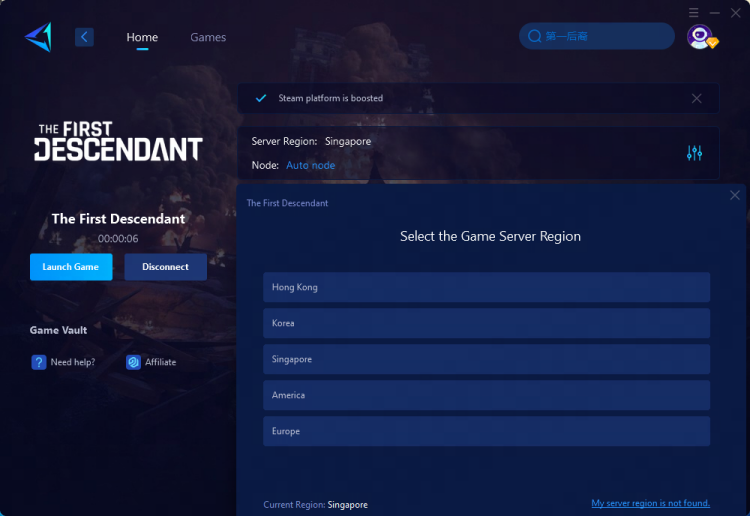
Task: Open the user avatar profile icon
Action: 700,37
